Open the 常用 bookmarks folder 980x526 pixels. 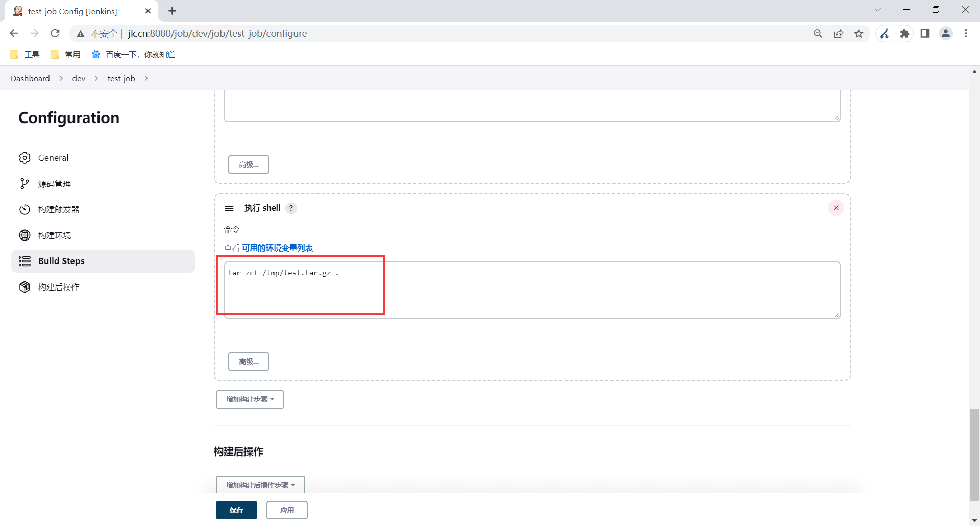tap(66, 54)
